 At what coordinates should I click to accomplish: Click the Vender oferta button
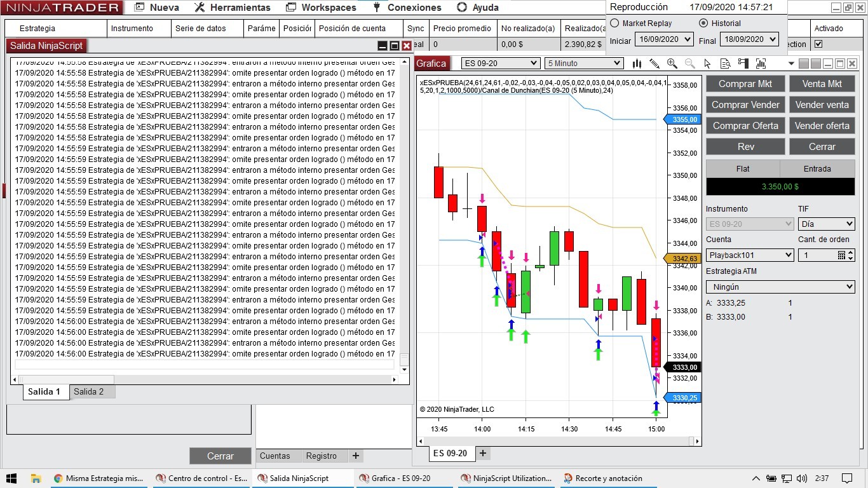coord(822,126)
